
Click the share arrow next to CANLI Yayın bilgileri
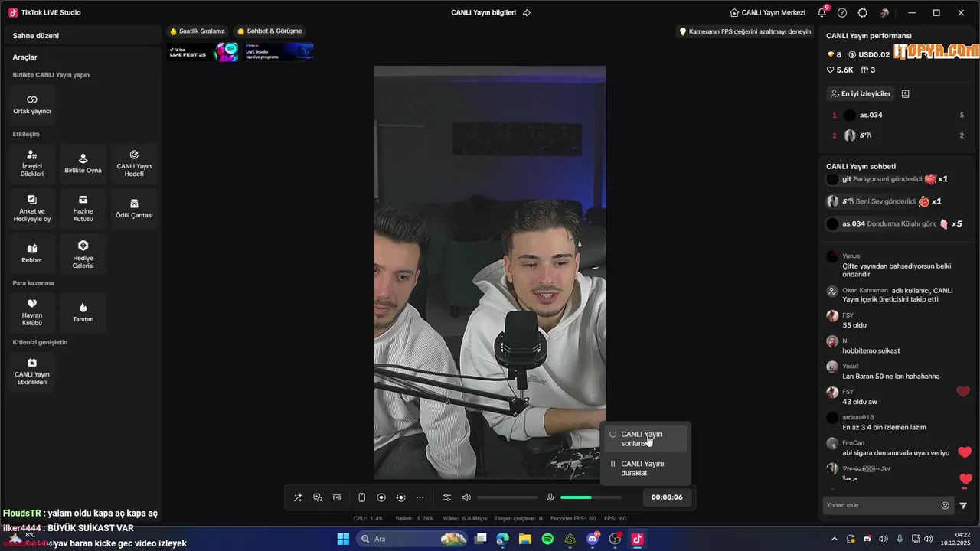[527, 13]
